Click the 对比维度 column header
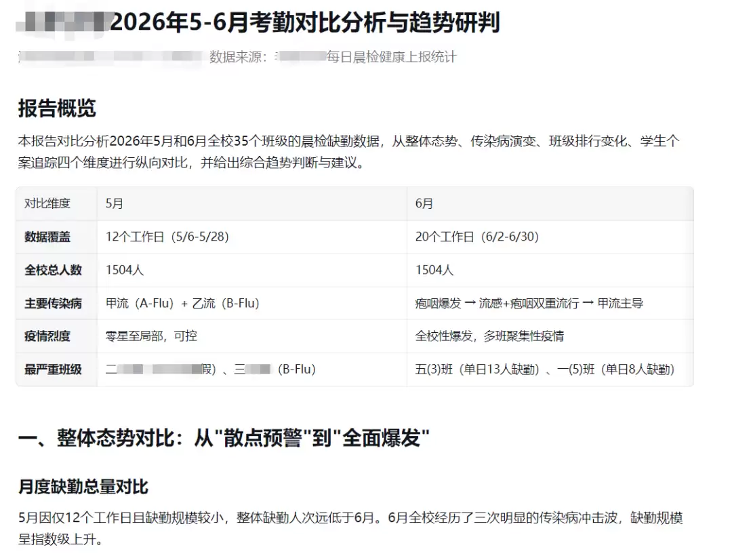Screen dimensions: 732x560 coord(47,203)
